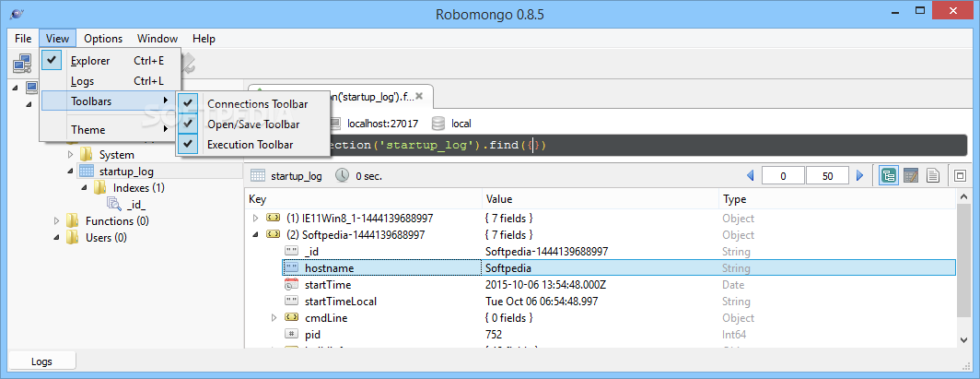Switch results to table view mode
The height and width of the screenshot is (379, 980).
click(911, 176)
